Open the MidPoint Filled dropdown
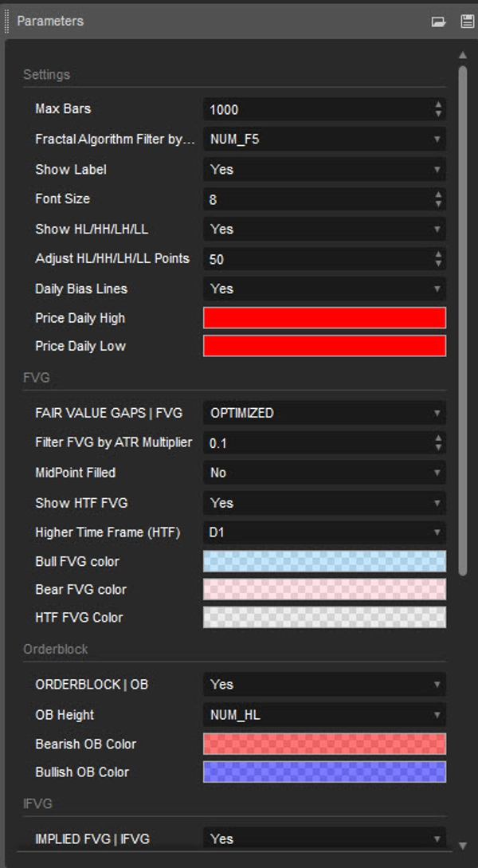The height and width of the screenshot is (868, 478). [x=323, y=473]
